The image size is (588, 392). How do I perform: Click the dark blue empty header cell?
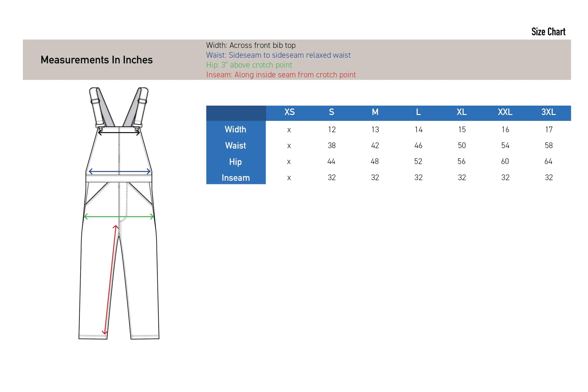236,113
